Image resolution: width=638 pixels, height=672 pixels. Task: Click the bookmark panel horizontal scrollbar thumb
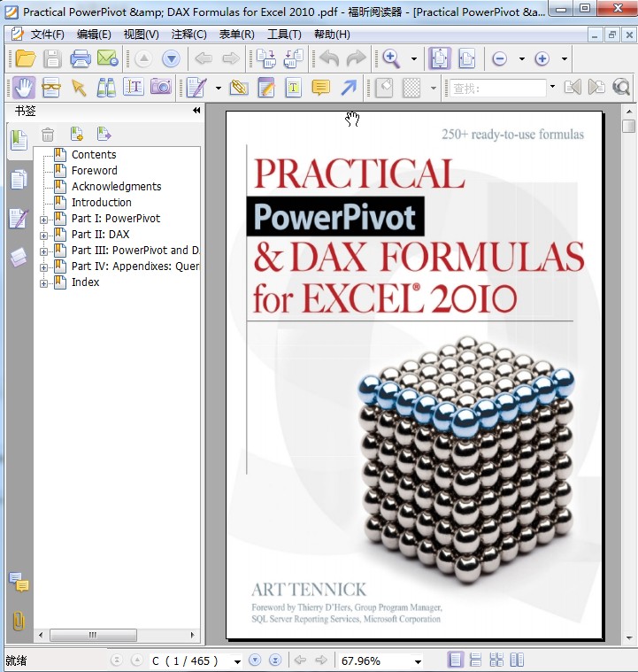tap(93, 635)
